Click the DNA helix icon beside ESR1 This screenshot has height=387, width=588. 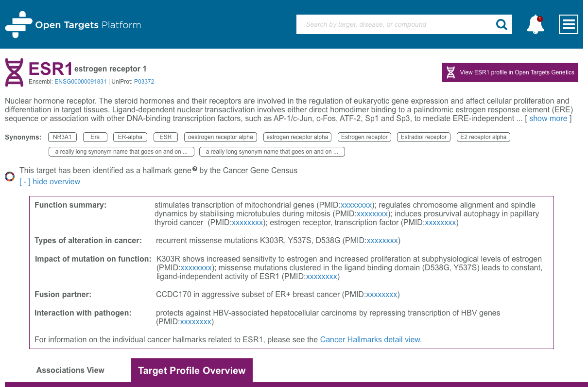14,72
